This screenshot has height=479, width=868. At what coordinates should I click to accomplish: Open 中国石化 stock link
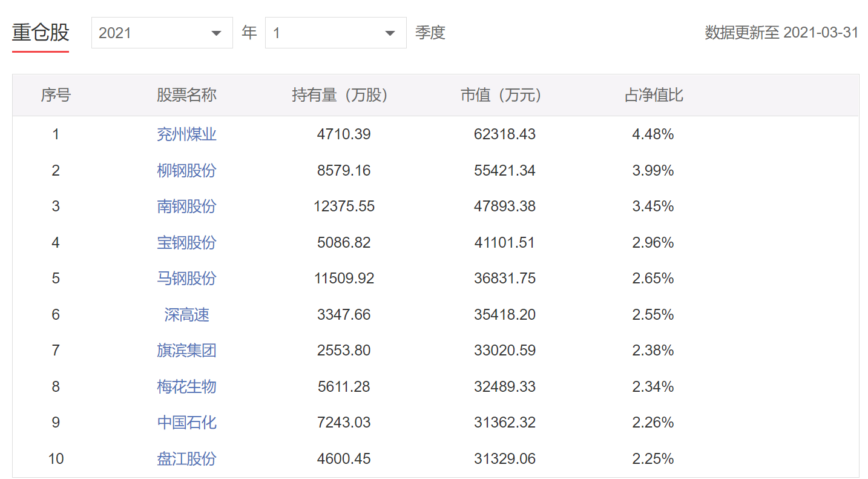(186, 423)
